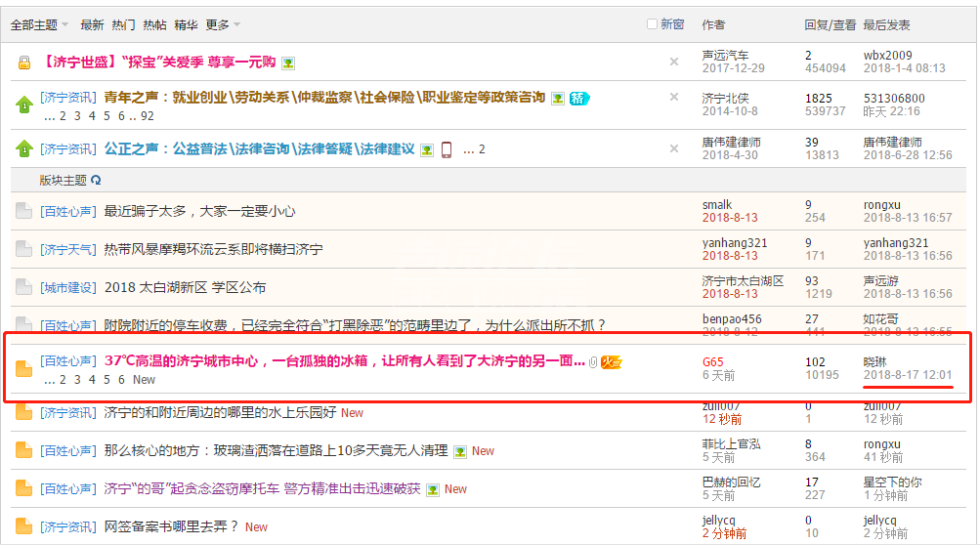Click the image icon after 10多天竟无人清理
The image size is (980, 545).
[460, 451]
